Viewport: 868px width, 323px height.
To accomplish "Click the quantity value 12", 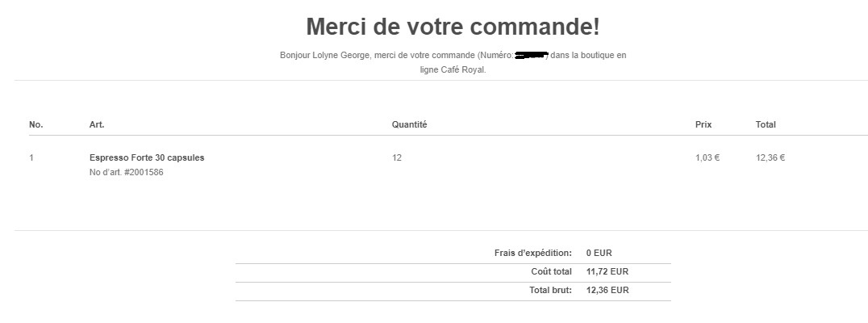I will click(396, 158).
